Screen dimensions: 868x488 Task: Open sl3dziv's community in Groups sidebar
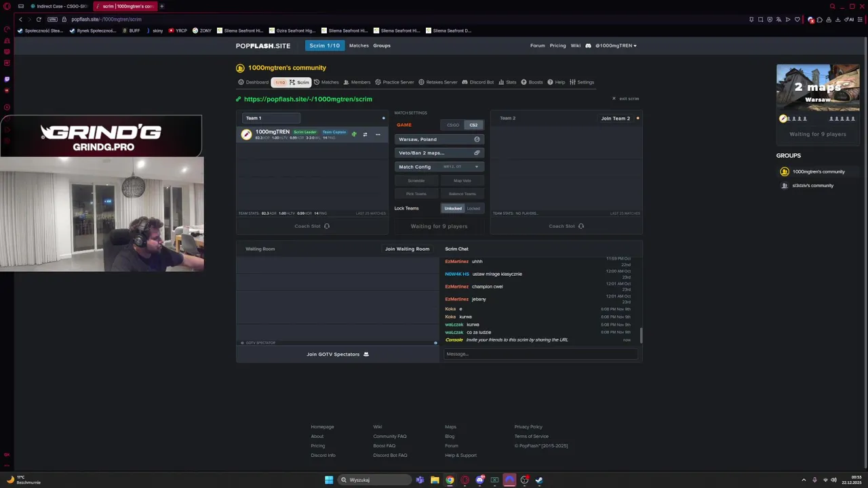point(812,185)
